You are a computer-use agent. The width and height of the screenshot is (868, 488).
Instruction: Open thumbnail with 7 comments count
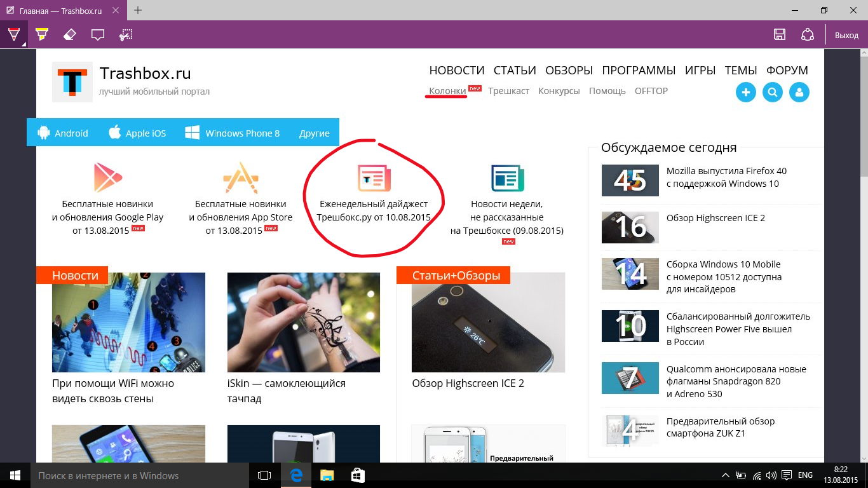coord(630,378)
